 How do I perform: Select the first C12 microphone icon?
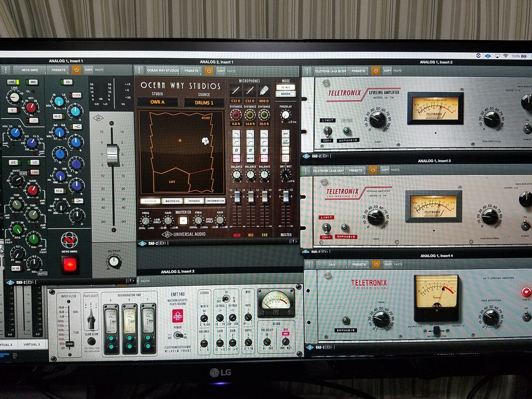[x=236, y=90]
